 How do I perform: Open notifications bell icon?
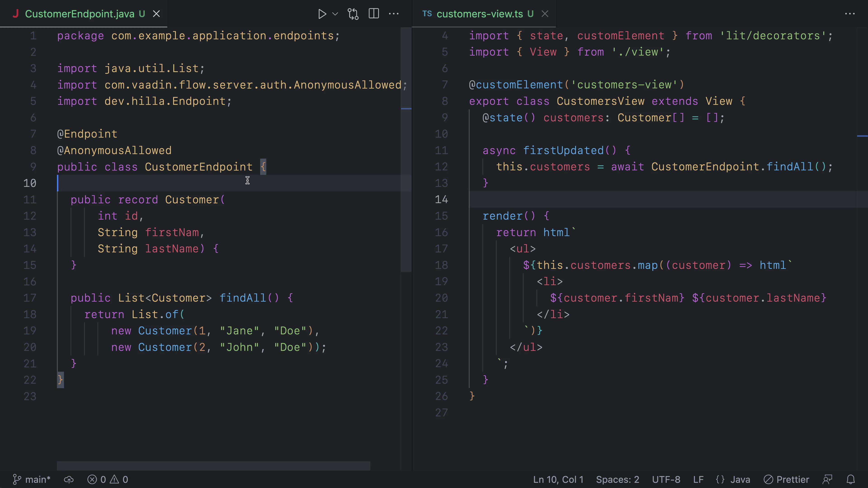click(x=850, y=479)
